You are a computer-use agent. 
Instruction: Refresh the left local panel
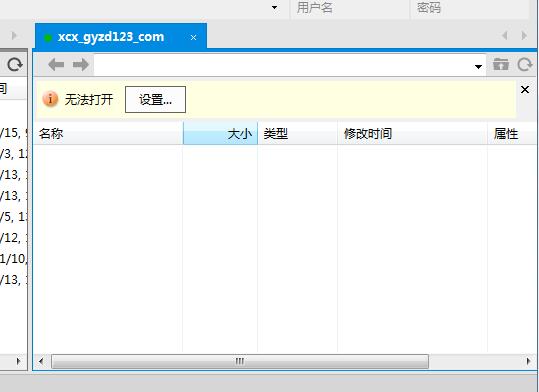point(15,64)
